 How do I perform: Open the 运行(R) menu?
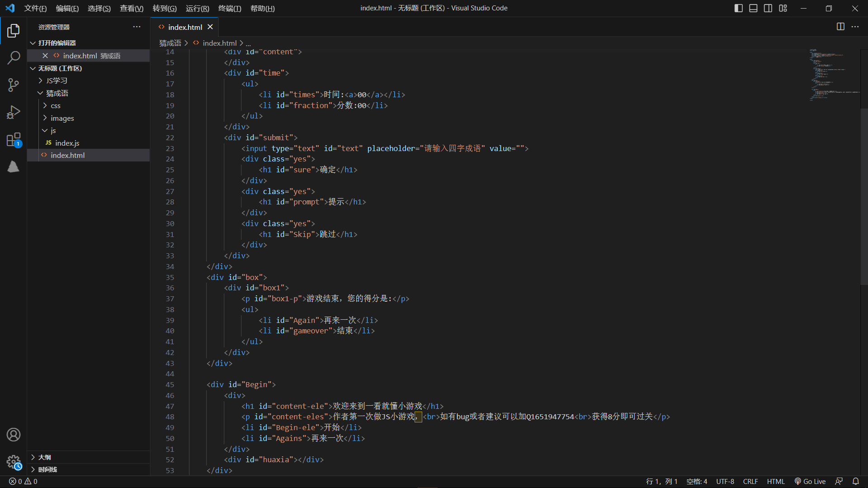tap(197, 8)
